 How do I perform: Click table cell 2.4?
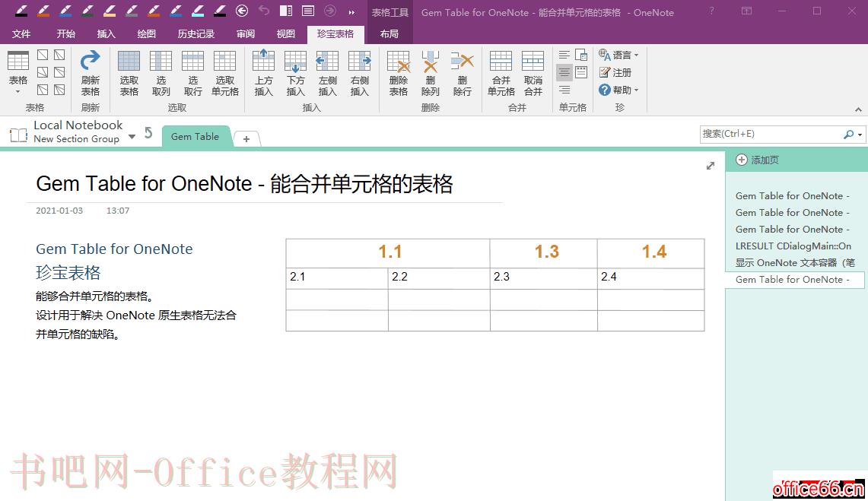point(651,278)
